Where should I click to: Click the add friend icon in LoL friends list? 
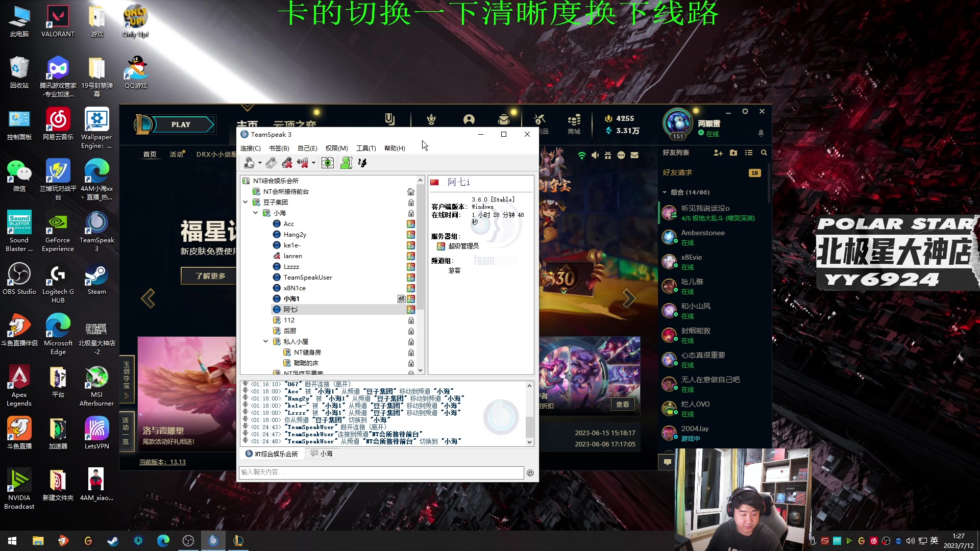(718, 153)
